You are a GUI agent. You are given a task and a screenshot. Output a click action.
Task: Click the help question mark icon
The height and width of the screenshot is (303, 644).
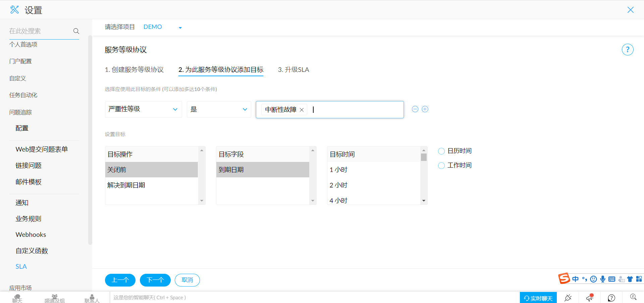[627, 50]
